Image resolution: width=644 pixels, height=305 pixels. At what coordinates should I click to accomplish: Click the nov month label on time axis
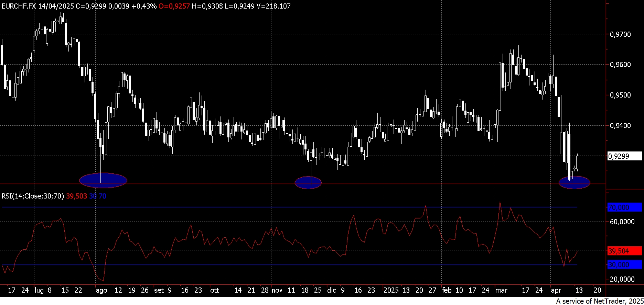(x=277, y=290)
